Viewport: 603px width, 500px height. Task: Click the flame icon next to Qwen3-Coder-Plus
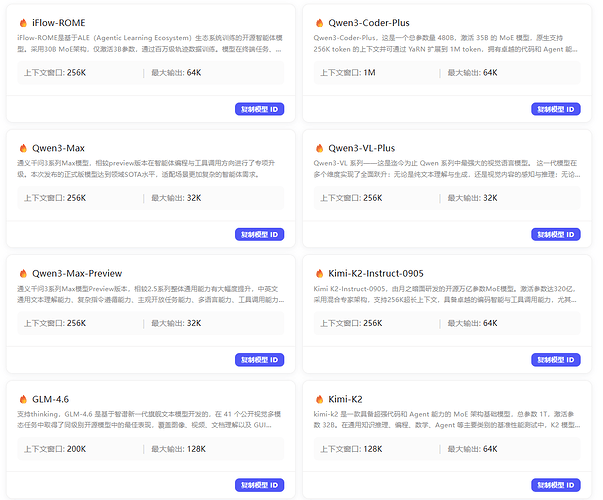320,22
